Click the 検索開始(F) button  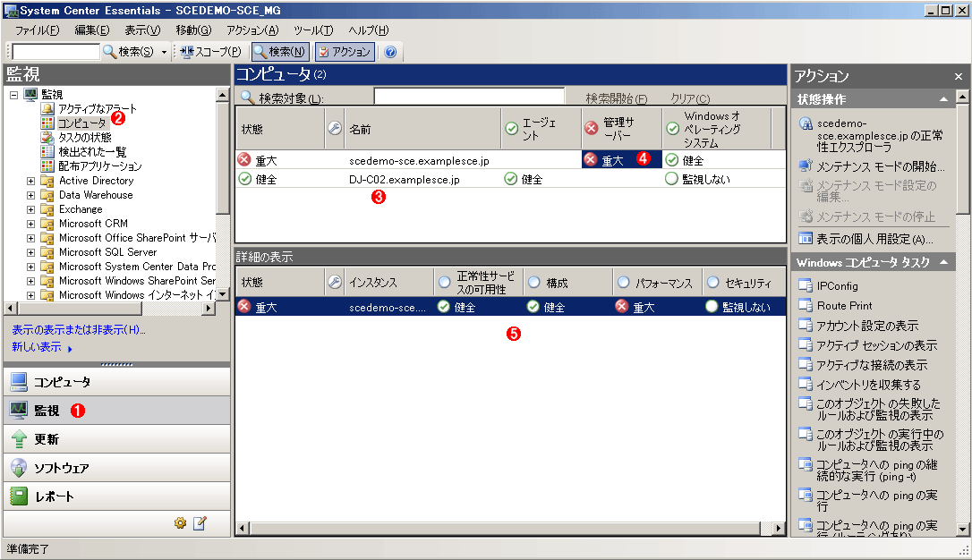(616, 98)
